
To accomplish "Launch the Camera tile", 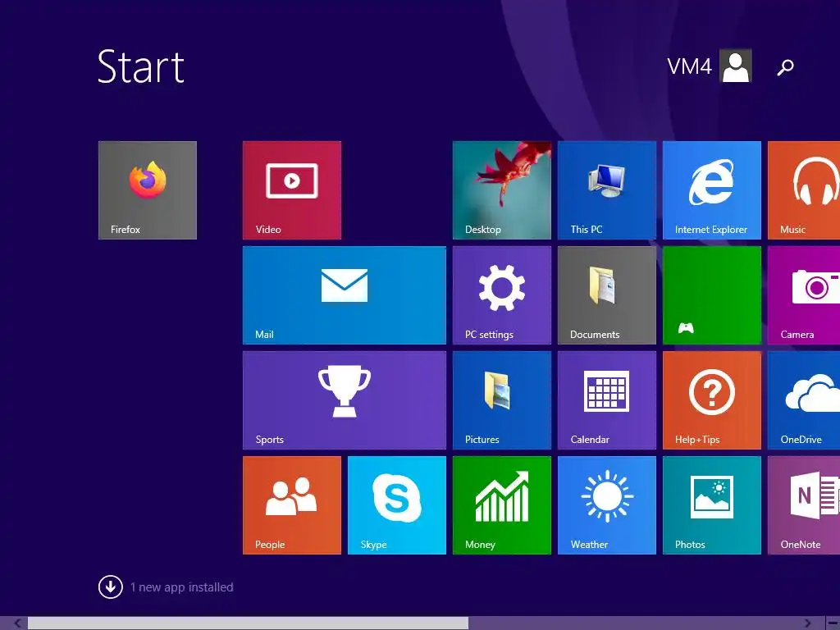I will point(804,295).
